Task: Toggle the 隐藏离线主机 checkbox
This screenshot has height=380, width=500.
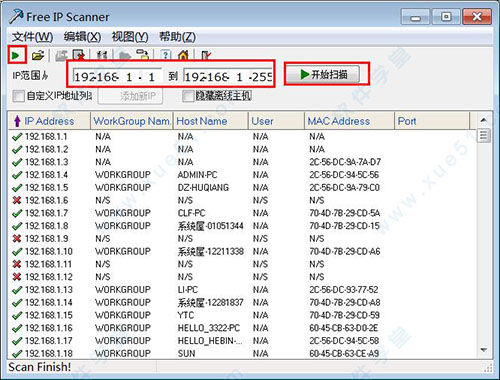Action: coord(188,96)
